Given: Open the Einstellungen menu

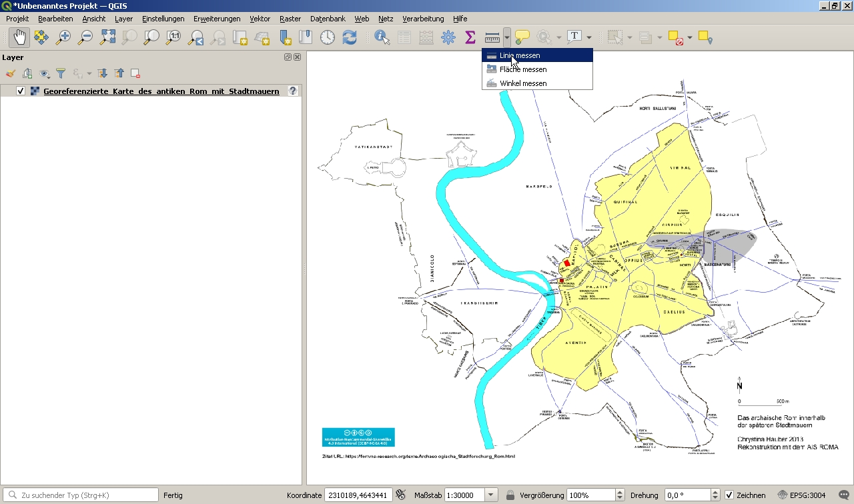Looking at the screenshot, I should (x=163, y=19).
